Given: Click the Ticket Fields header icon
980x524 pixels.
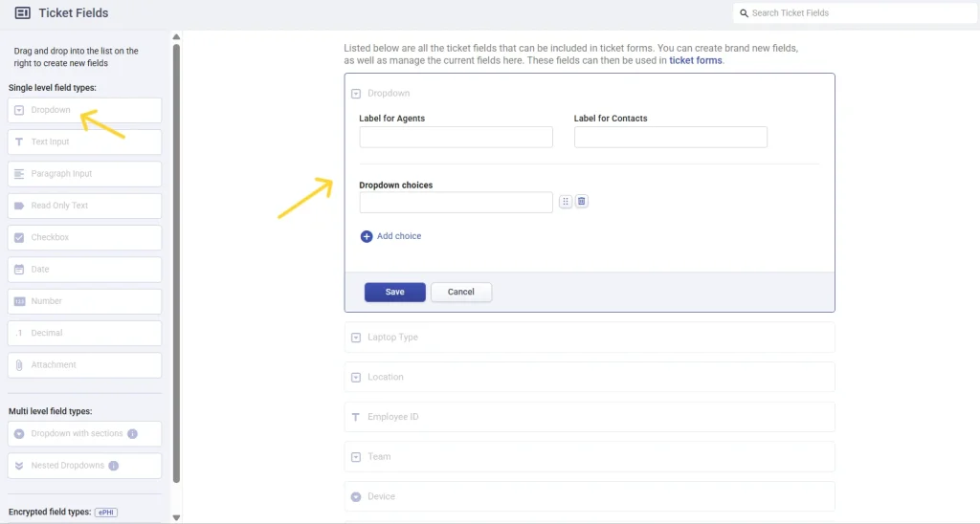Looking at the screenshot, I should [23, 13].
